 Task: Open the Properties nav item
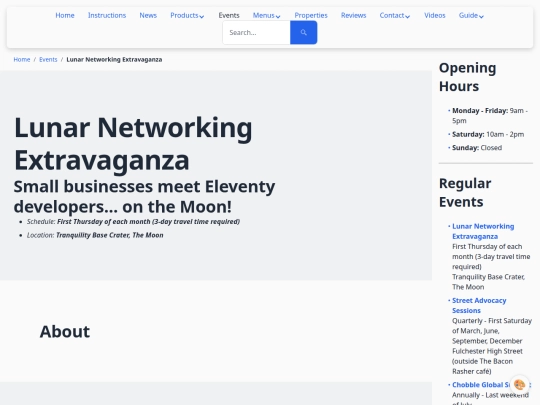click(311, 15)
